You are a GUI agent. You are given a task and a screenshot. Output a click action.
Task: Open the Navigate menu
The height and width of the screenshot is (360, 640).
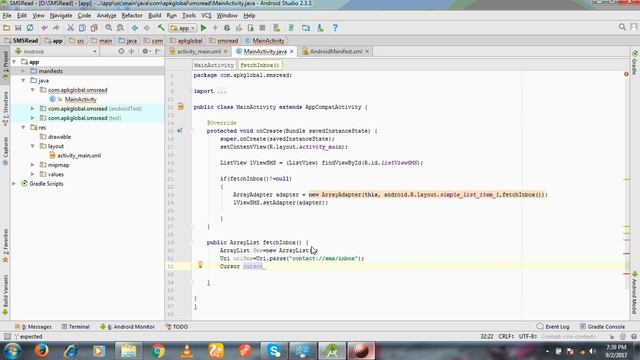[x=61, y=16]
